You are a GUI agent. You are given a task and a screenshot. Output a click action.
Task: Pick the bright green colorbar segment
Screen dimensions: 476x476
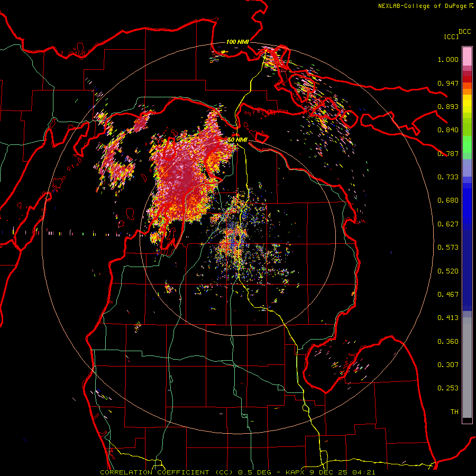467,144
